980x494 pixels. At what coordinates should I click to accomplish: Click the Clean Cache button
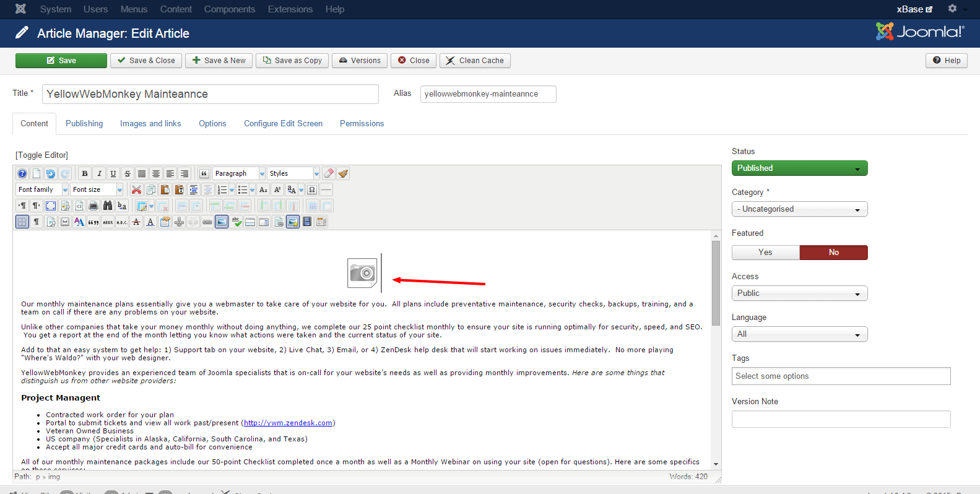coord(475,61)
